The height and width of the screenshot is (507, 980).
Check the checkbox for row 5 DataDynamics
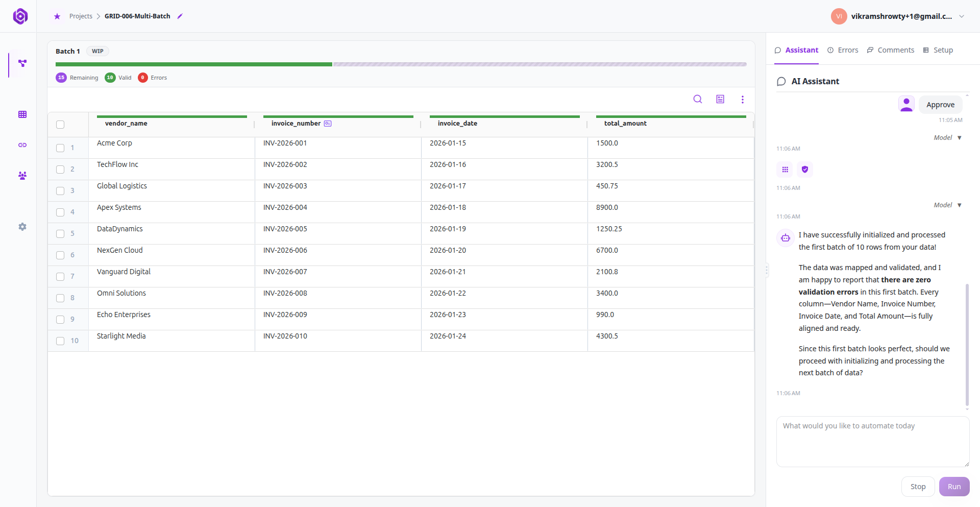60,234
